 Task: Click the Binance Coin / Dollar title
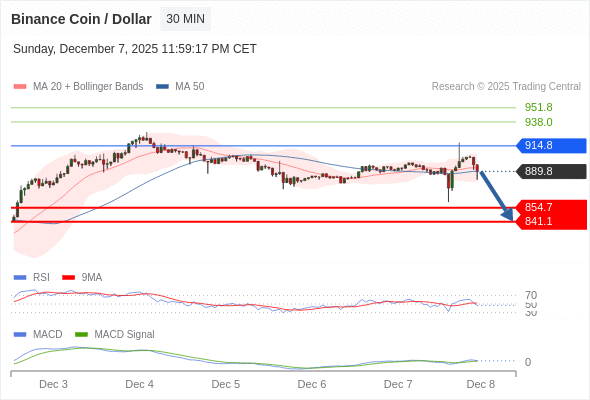(x=81, y=19)
